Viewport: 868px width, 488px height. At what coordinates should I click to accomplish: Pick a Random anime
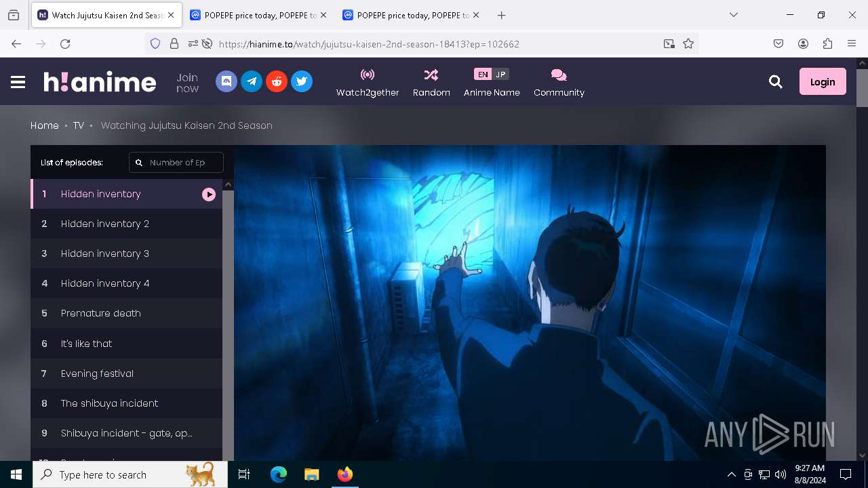click(431, 83)
